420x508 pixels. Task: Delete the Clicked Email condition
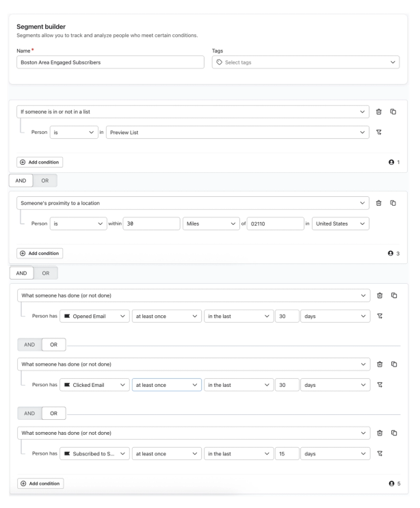(380, 364)
